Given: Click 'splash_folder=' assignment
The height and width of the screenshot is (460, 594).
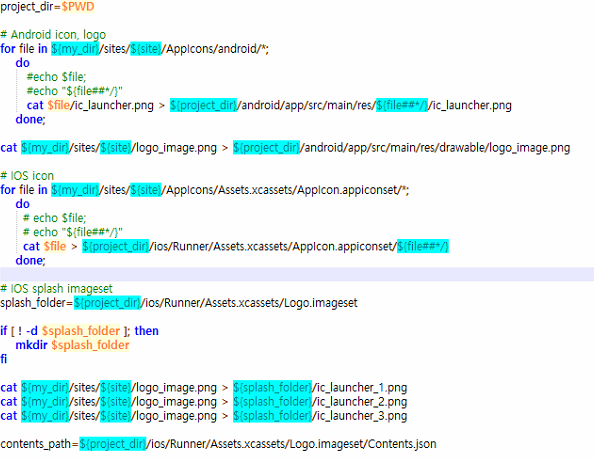Looking at the screenshot, I should click(37, 303).
